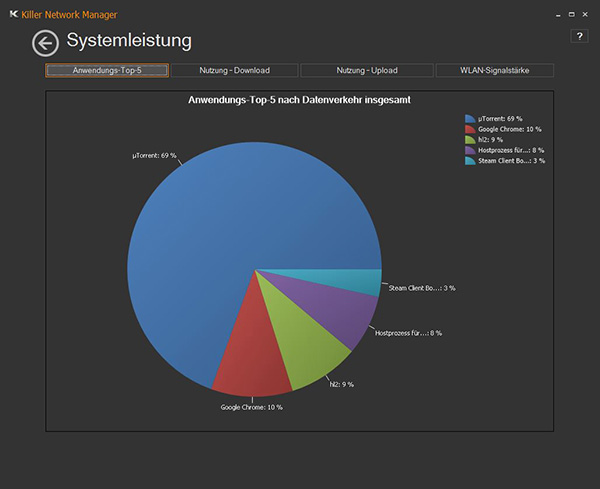Click the blue µTorrent pie slice

coord(230,230)
